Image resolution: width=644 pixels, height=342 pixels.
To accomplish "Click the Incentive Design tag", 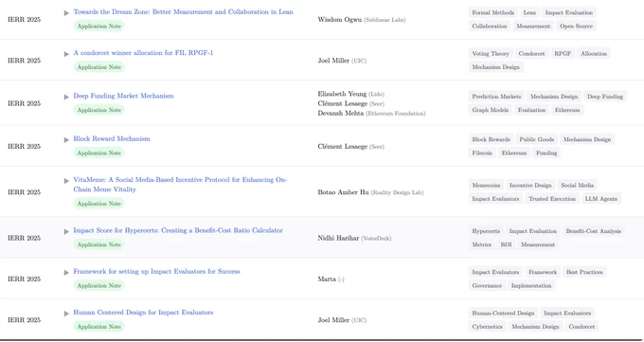I will (x=530, y=186).
